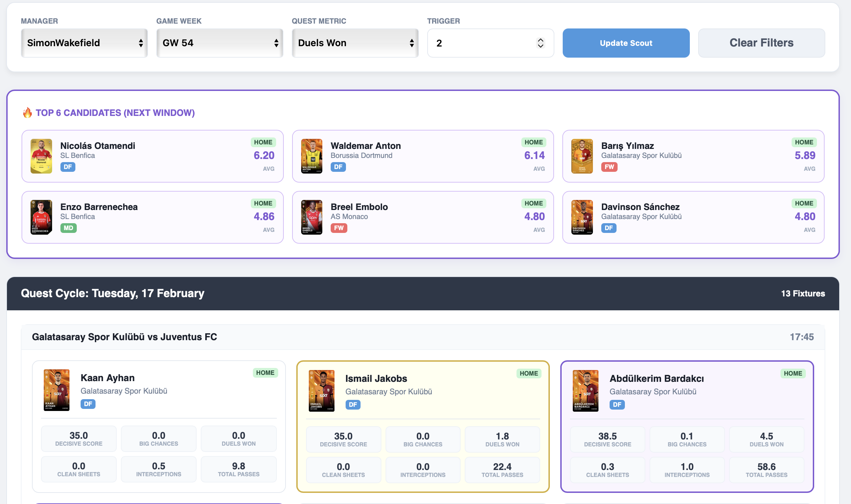Click the Update Scout button

626,43
